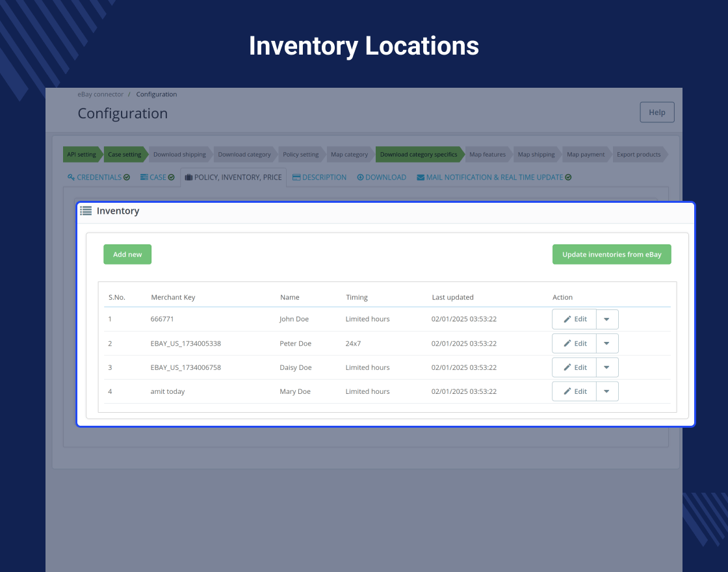Click eBay connector breadcrumb link
This screenshot has width=728, height=572.
pos(100,94)
